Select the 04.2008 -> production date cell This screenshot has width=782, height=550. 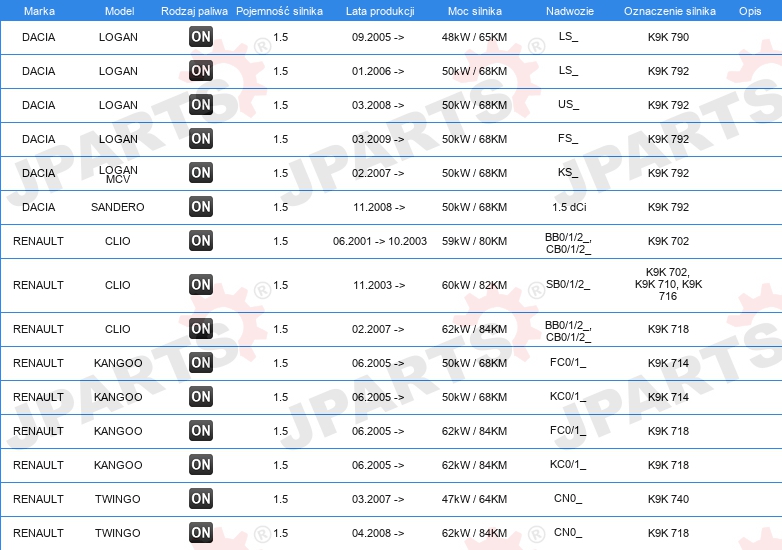(x=378, y=533)
